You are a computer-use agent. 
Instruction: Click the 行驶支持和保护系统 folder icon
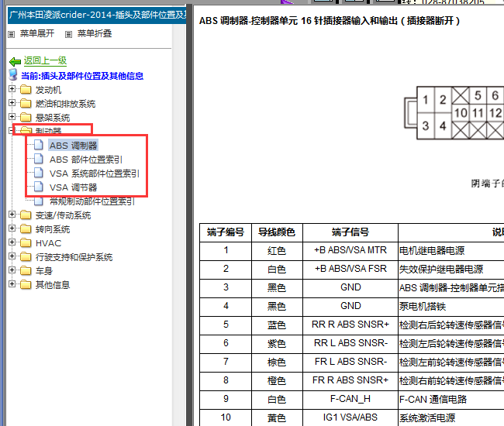[x=26, y=257]
